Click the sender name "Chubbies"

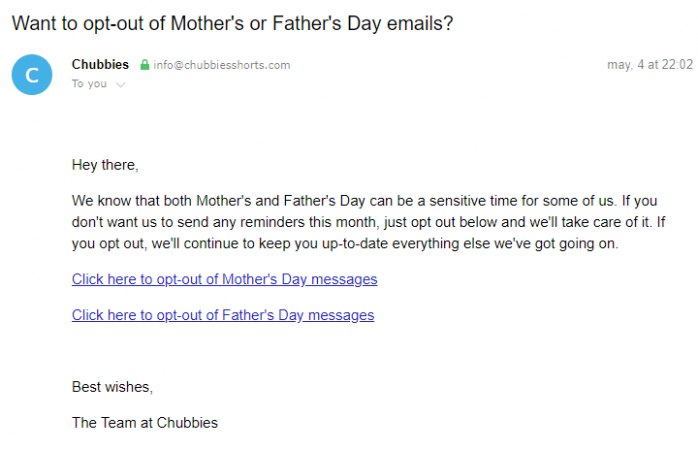click(x=100, y=65)
